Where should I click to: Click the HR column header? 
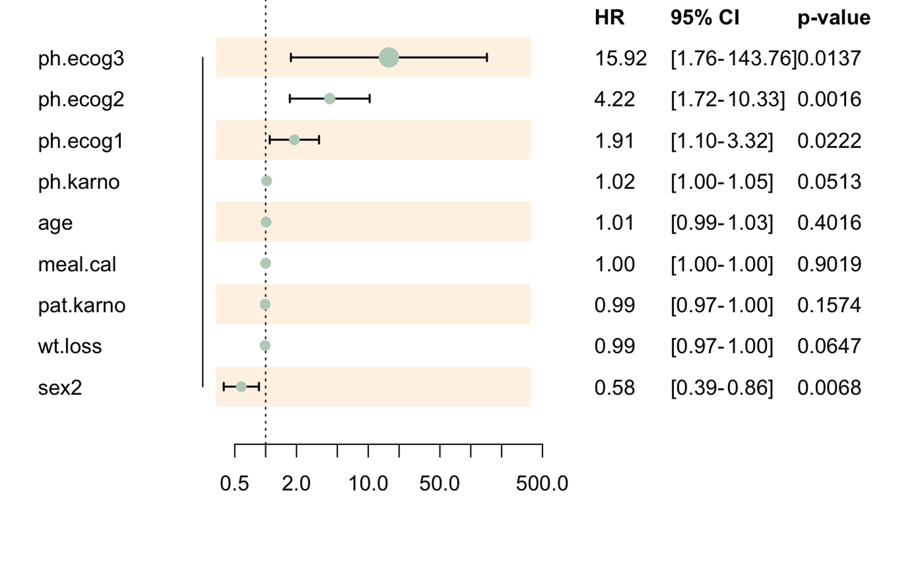pyautogui.click(x=609, y=18)
